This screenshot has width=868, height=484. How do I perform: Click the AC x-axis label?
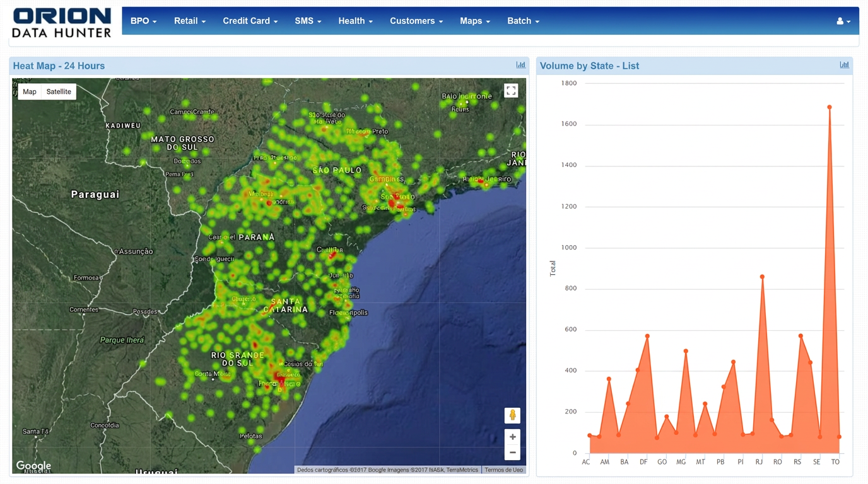coord(586,462)
